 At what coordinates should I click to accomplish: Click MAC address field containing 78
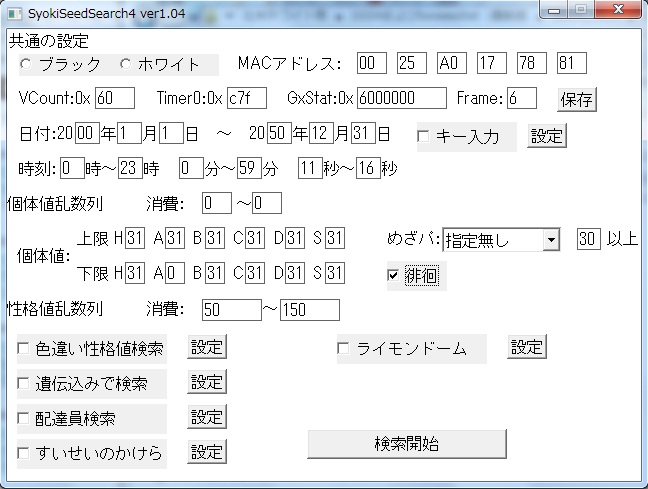532,63
